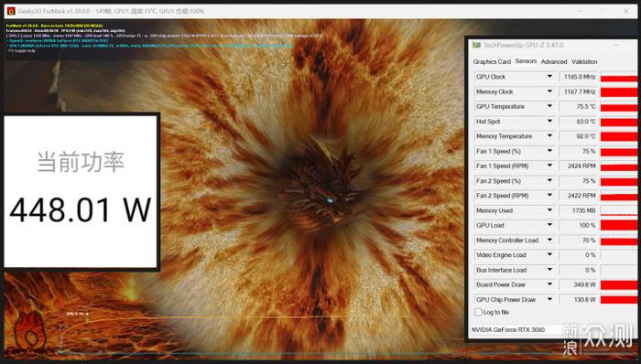Click the GPU-Z green chip icon

pyautogui.click(x=476, y=45)
